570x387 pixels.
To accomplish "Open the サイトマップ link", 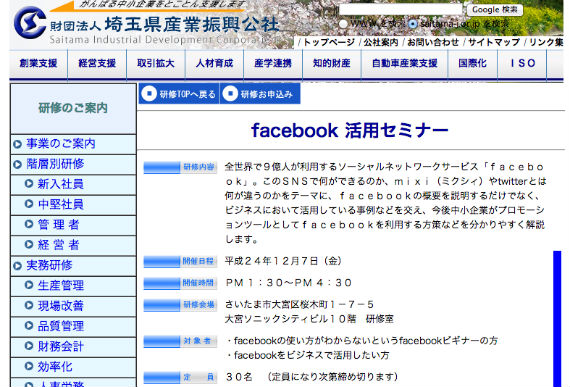I will coord(494,42).
